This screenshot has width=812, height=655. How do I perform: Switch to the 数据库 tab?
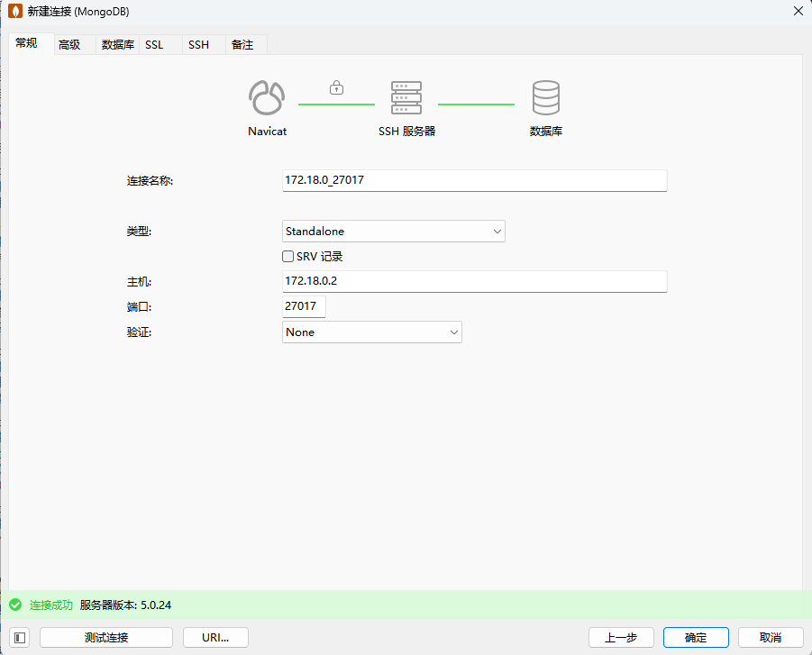[117, 44]
